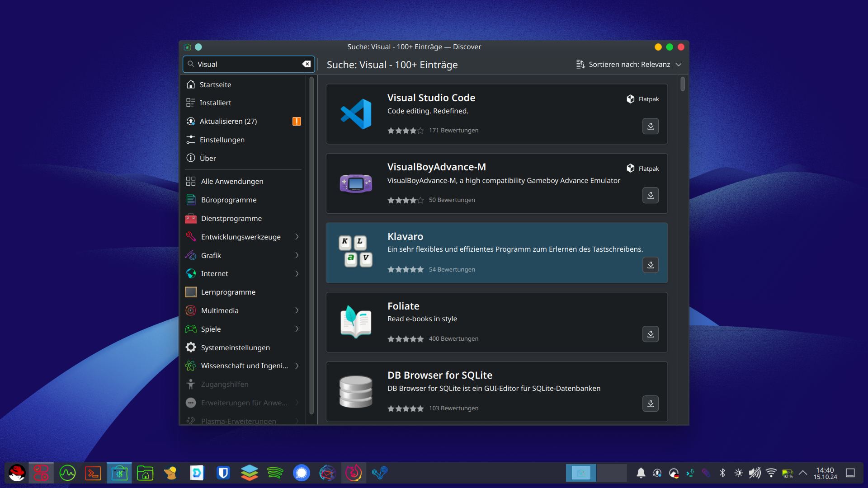The image size is (868, 488).
Task: Select the Büroprogramme category
Action: [228, 200]
